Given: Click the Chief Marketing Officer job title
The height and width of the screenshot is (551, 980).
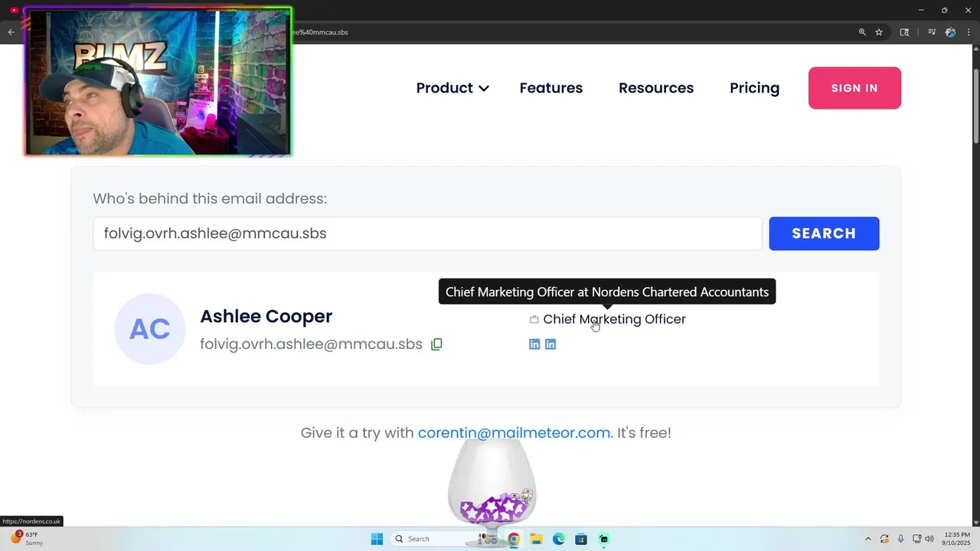Looking at the screenshot, I should pyautogui.click(x=614, y=319).
